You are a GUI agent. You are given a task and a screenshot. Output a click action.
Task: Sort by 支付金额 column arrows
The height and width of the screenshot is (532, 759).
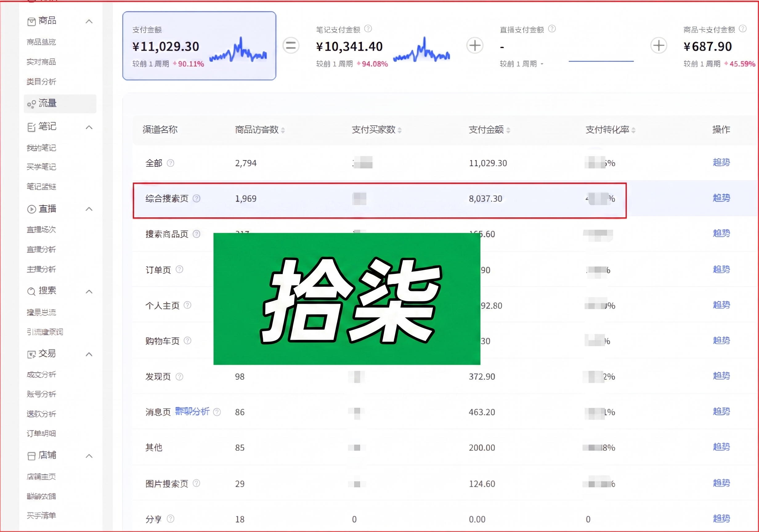click(509, 131)
